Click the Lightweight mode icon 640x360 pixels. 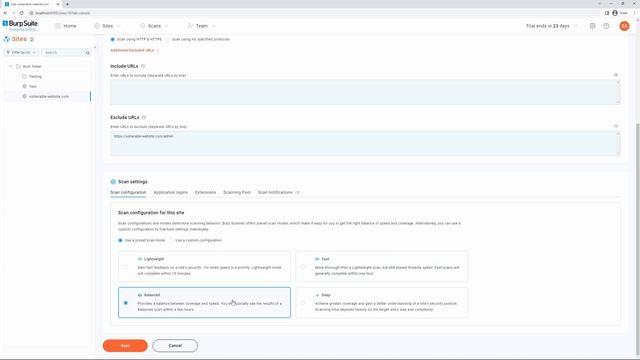pyautogui.click(x=140, y=259)
